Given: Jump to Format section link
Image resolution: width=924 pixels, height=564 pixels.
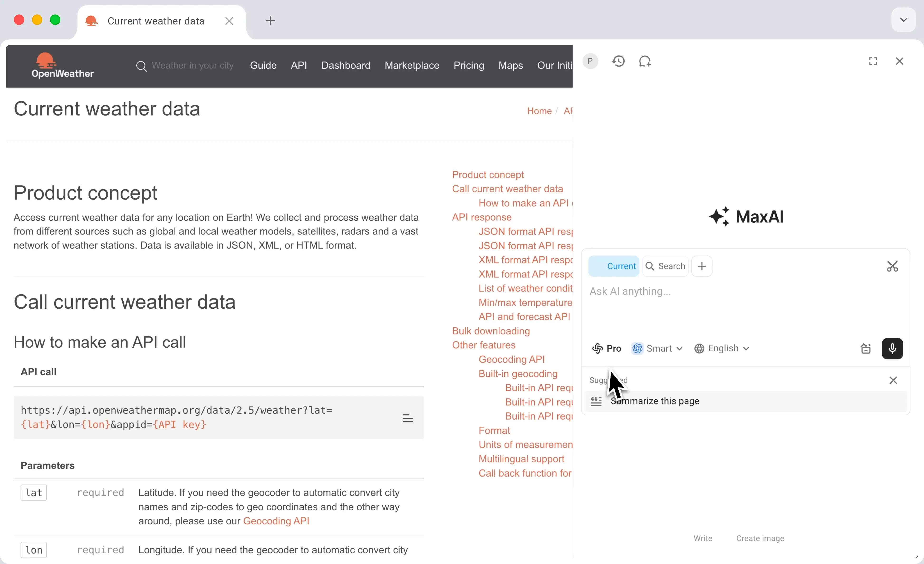Looking at the screenshot, I should point(494,430).
